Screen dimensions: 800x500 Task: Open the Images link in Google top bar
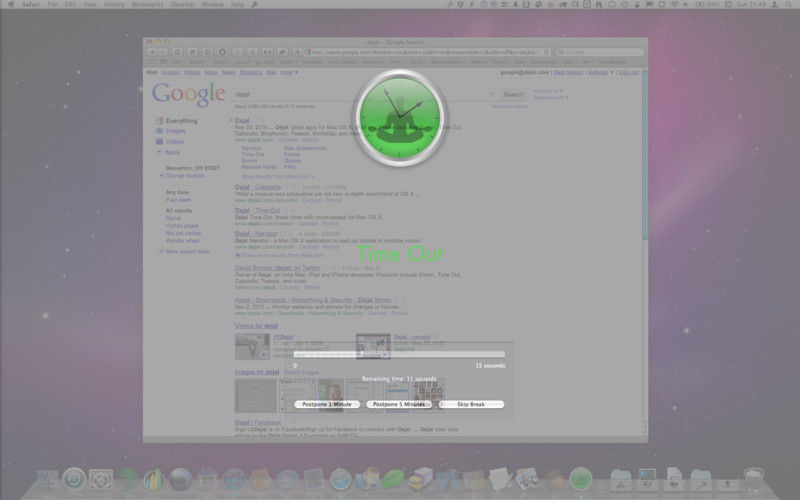(170, 72)
